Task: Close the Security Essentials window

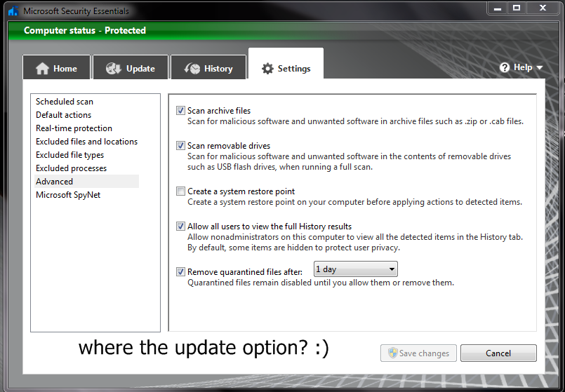Action: coord(543,8)
